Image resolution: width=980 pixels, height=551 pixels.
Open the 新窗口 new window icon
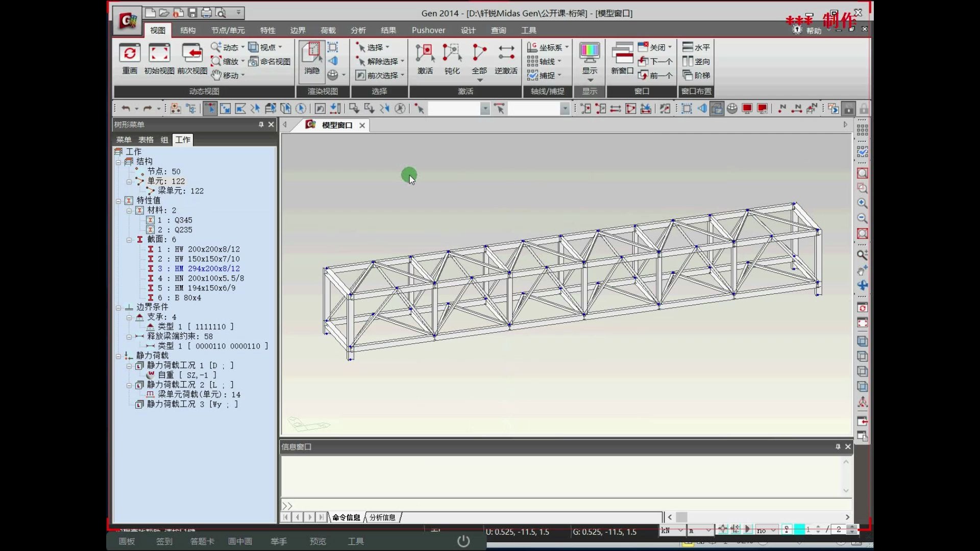[622, 53]
